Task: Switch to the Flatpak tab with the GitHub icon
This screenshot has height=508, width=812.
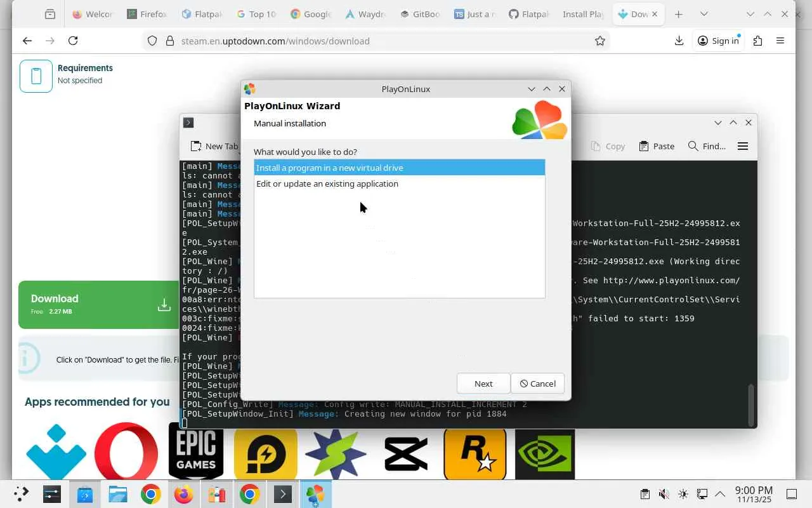Action: point(528,14)
